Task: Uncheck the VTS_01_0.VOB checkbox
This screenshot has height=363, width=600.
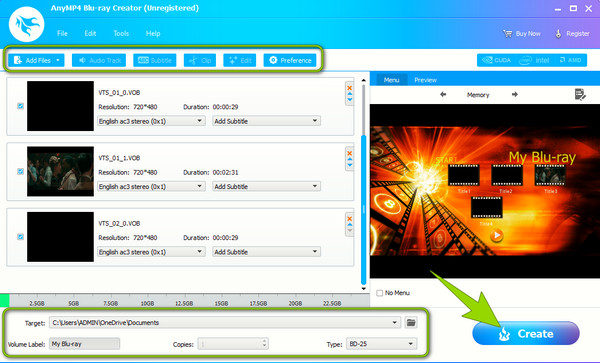Action: click(x=21, y=106)
